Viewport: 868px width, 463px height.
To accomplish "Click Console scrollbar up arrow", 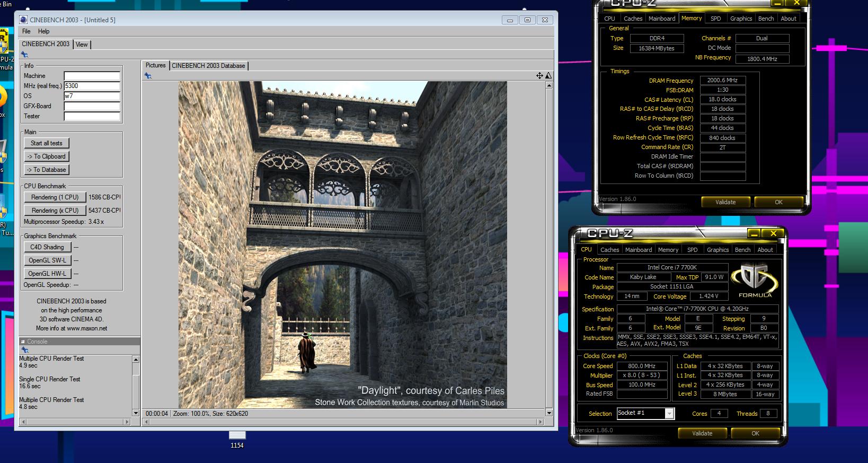I will click(x=136, y=359).
